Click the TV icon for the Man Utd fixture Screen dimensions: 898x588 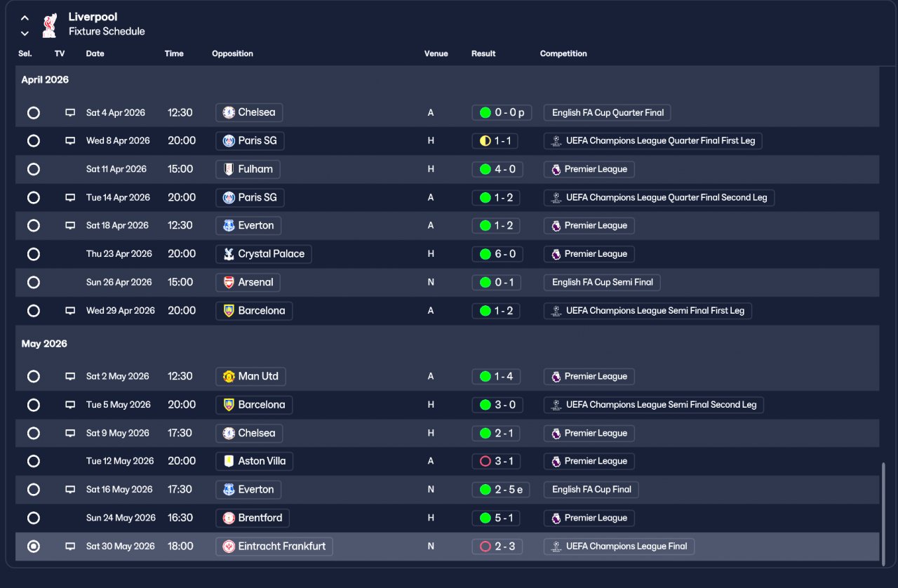coord(70,376)
